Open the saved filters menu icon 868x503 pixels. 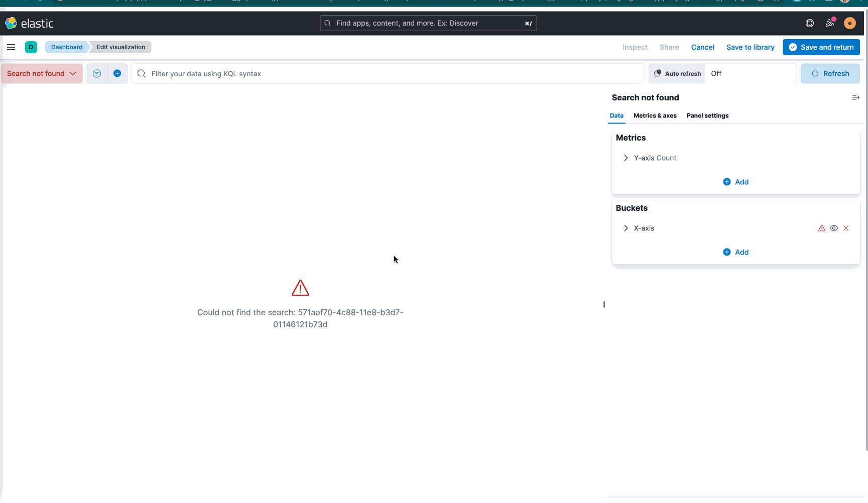(97, 74)
